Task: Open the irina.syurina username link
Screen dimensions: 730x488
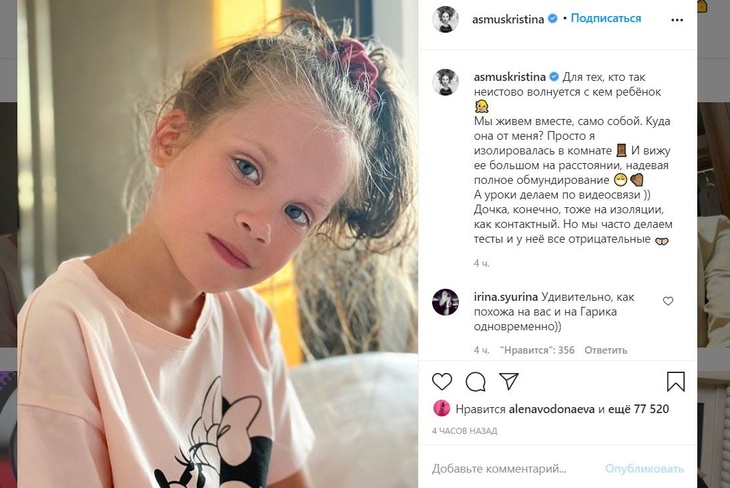Action: tap(506, 297)
